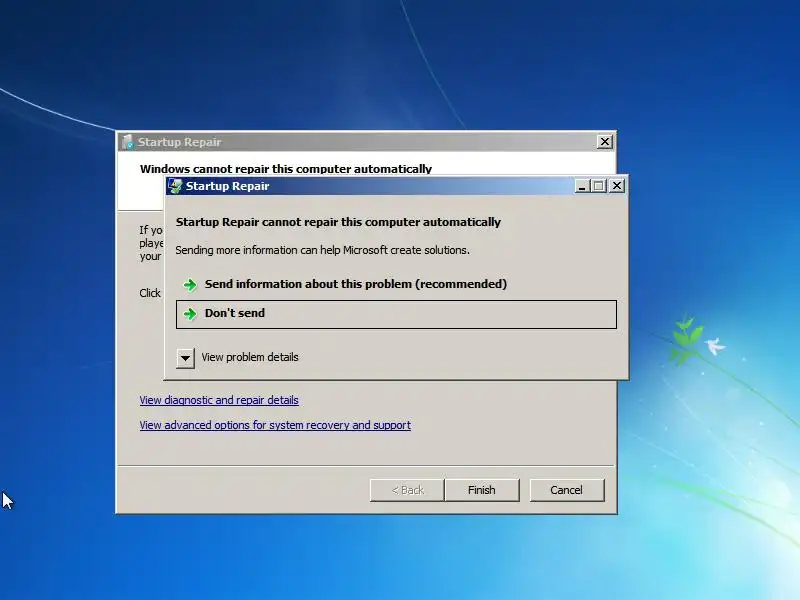Click the disabled Back button
Image resolution: width=800 pixels, height=600 pixels.
(407, 490)
